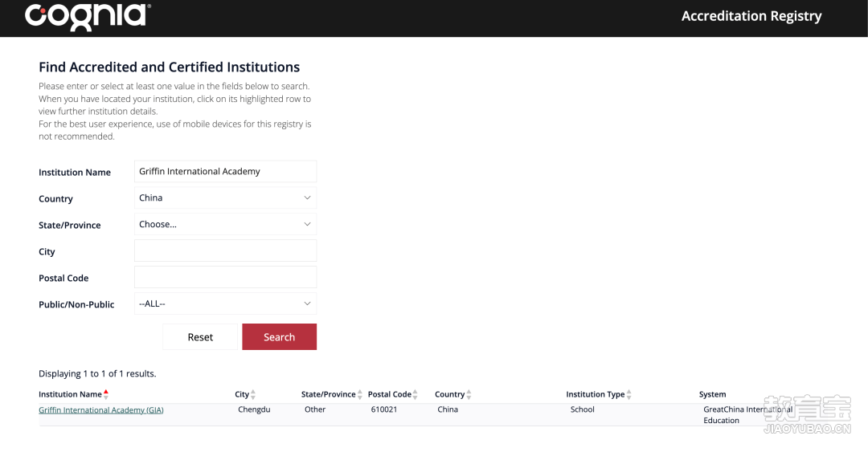
Task: Sort by Institution Name column header
Action: tap(74, 394)
